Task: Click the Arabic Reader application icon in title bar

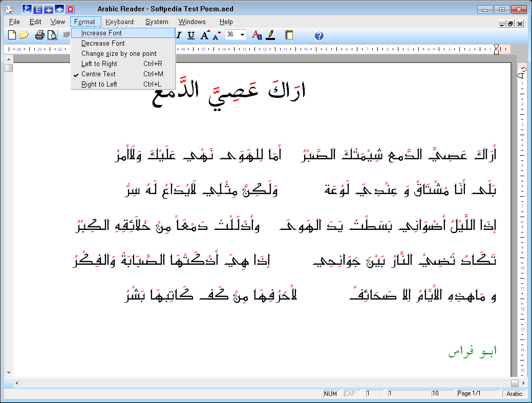Action: coord(9,9)
